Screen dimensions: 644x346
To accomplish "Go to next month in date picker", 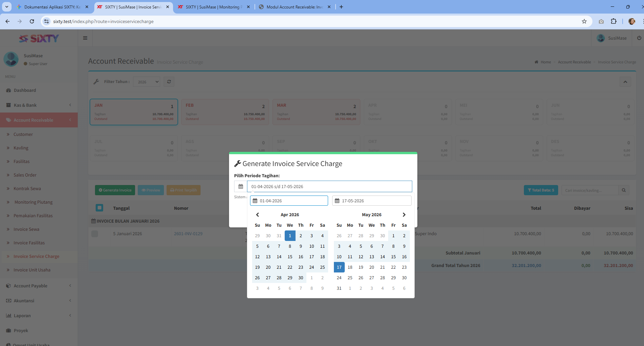I will (x=404, y=215).
